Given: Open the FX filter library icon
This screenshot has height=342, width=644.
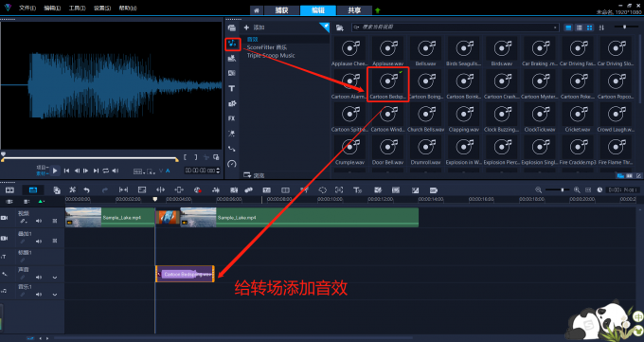Looking at the screenshot, I should (x=232, y=118).
